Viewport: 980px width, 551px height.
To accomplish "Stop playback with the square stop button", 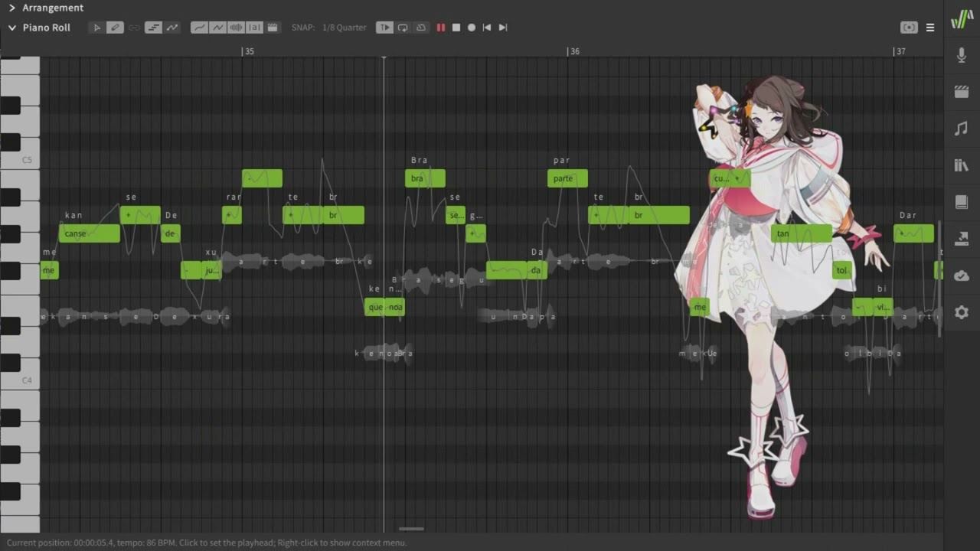I will pyautogui.click(x=456, y=28).
